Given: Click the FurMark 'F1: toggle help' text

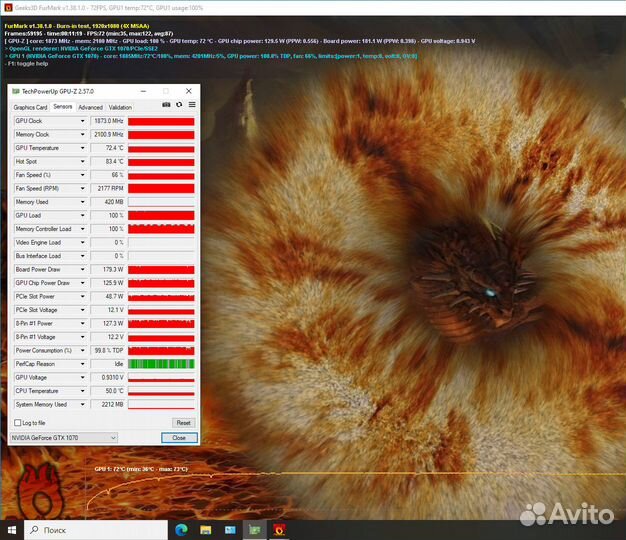Looking at the screenshot, I should (26, 63).
